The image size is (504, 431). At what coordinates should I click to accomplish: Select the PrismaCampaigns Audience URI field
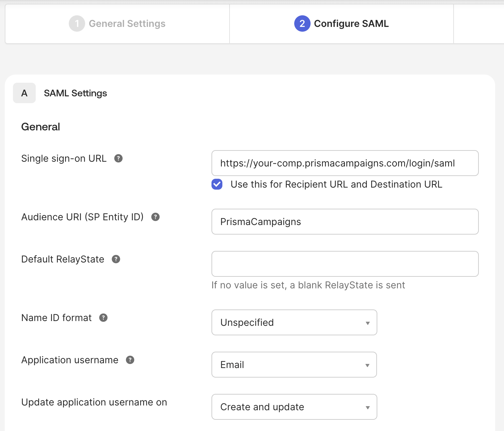pos(345,222)
